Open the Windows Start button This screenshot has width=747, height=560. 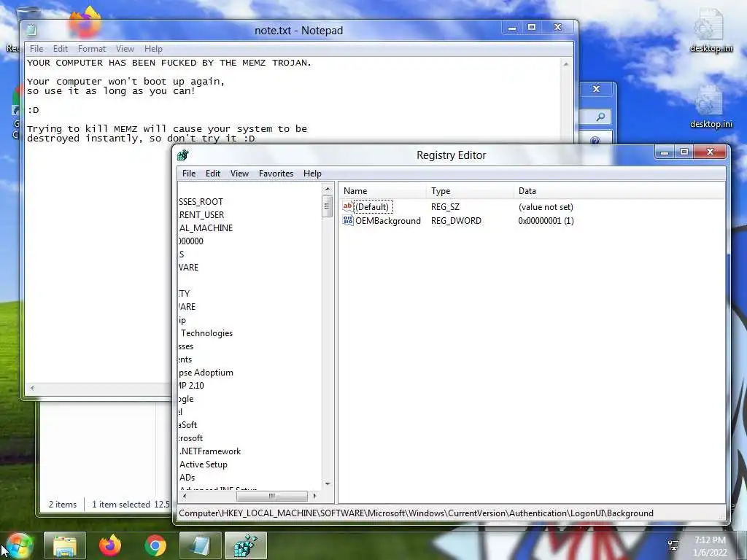[x=18, y=545]
